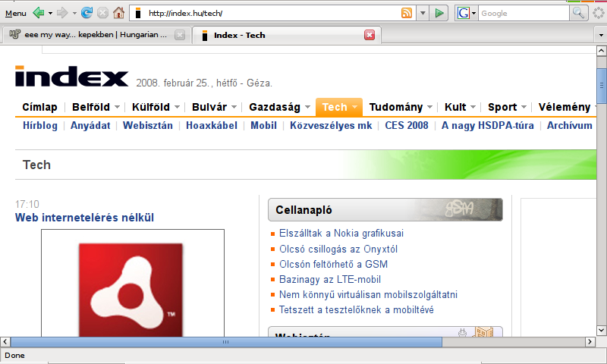The width and height of the screenshot is (607, 364).
Task: Open the Belföld section
Action: tap(91, 107)
